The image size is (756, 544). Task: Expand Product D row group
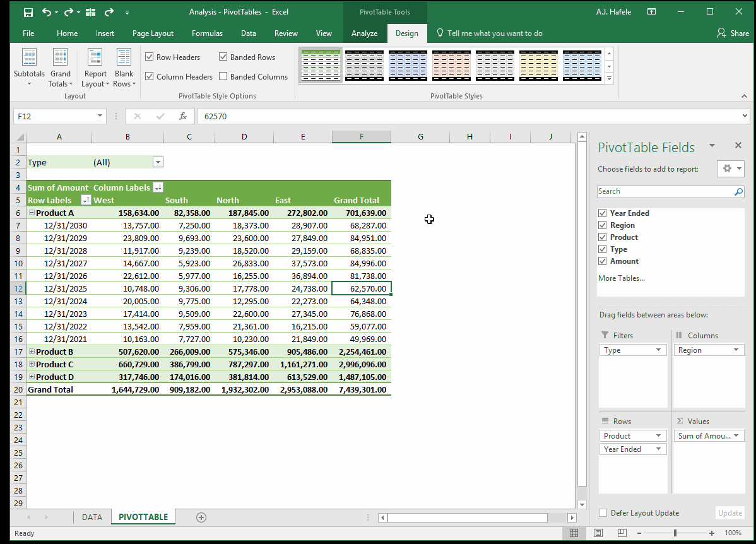32,377
